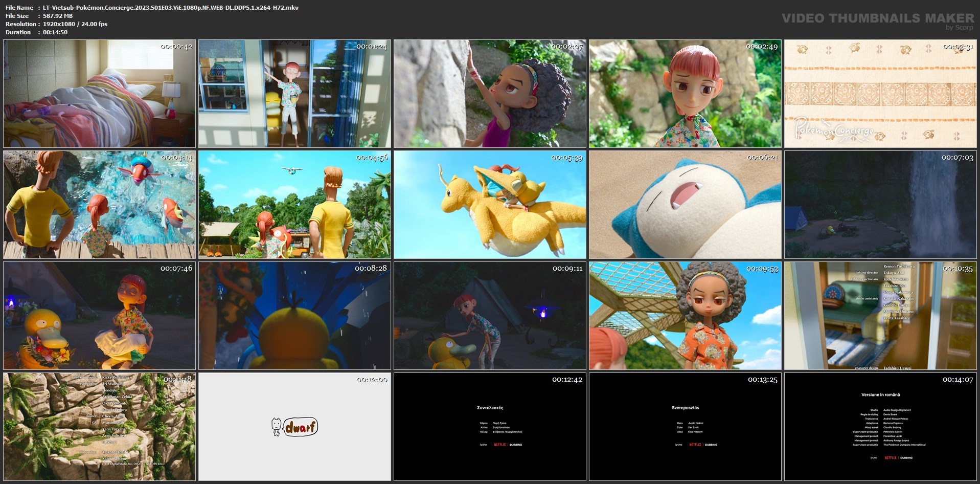Viewport: 980px width, 484px height.
Task: Select the thumbnail stamped 00:04:56
Action: 295,205
